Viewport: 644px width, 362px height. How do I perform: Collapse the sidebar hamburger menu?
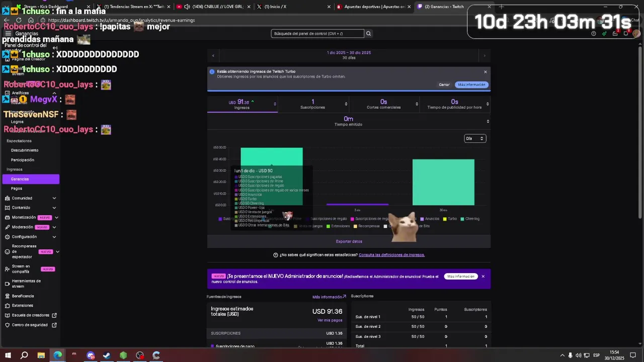[x=8, y=34]
